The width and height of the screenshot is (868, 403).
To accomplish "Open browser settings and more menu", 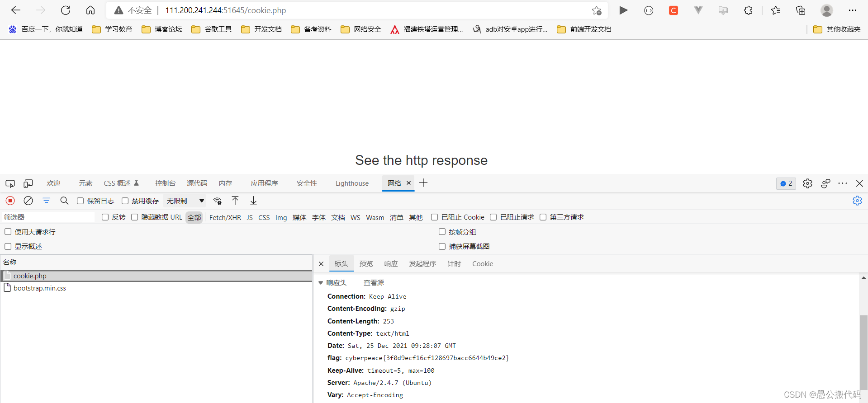I will point(853,10).
